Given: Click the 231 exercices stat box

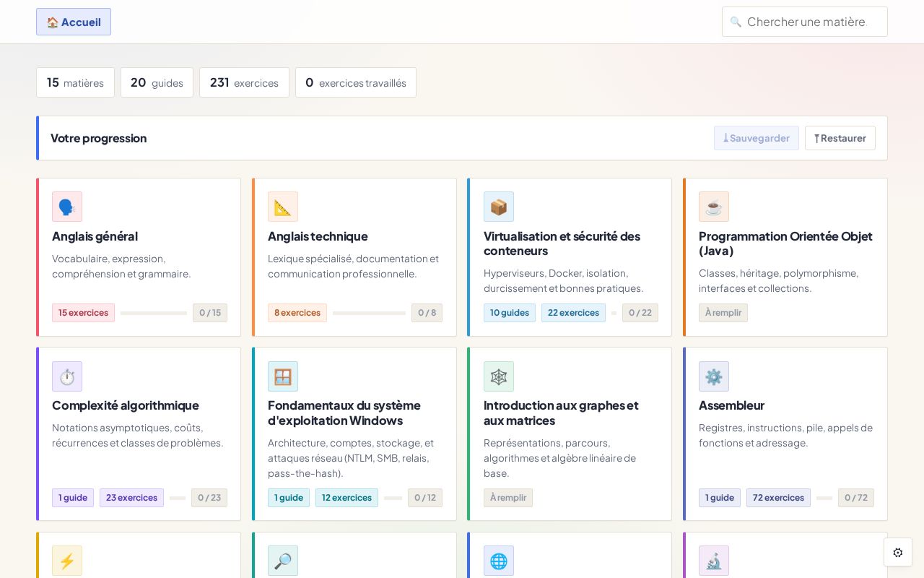Looking at the screenshot, I should pos(244,82).
